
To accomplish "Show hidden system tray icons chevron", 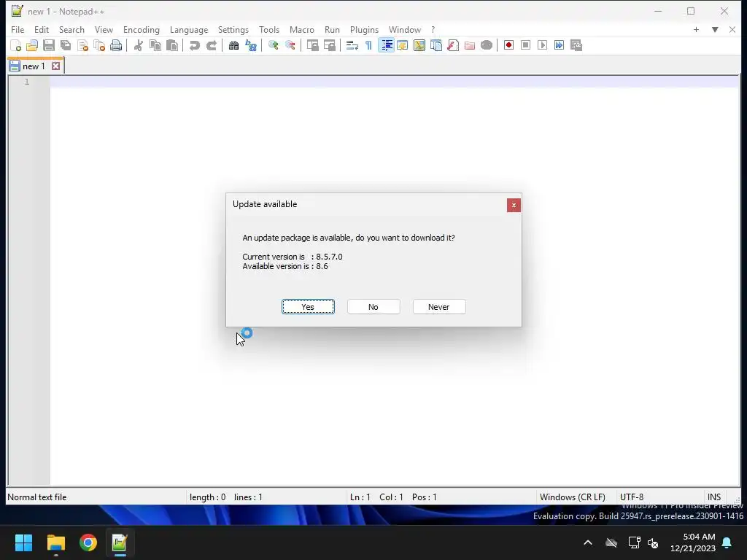I will click(588, 542).
